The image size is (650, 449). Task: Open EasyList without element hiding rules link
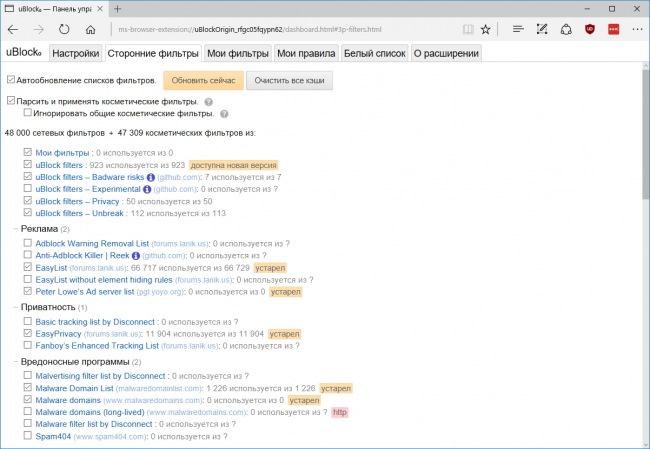coord(104,280)
